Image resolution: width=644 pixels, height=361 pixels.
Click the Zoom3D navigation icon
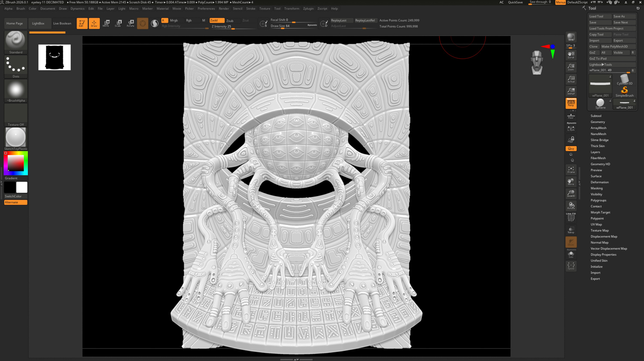pos(571,194)
